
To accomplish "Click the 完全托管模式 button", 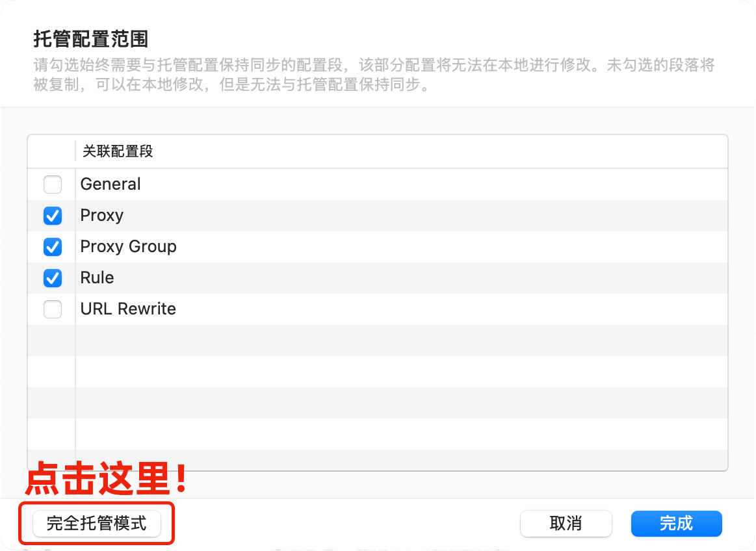I will pos(96,523).
